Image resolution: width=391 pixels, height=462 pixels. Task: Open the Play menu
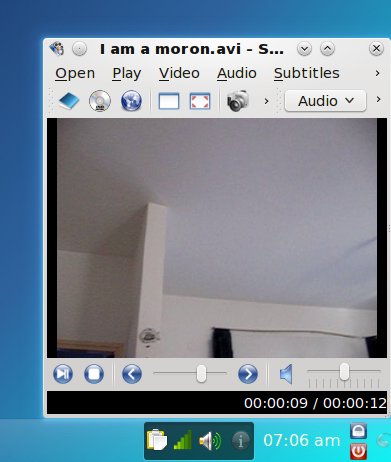127,73
